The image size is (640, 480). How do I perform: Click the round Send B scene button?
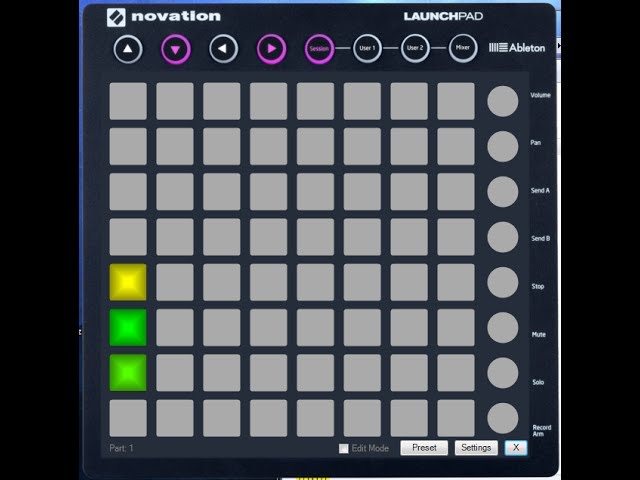(x=502, y=237)
